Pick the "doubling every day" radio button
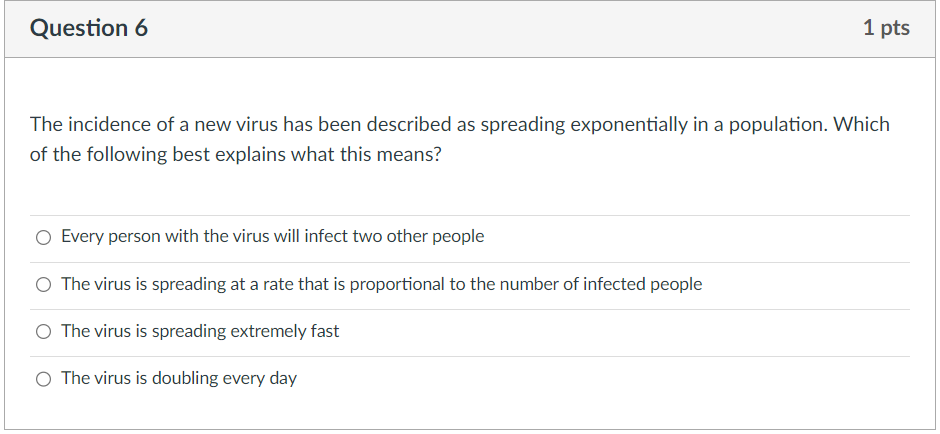The width and height of the screenshot is (940, 434). pyautogui.click(x=43, y=379)
